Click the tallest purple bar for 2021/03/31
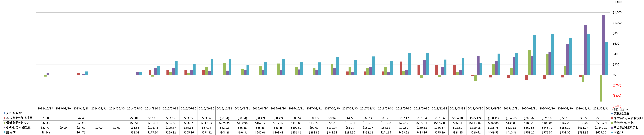The image size is (644, 135). click(x=604, y=45)
